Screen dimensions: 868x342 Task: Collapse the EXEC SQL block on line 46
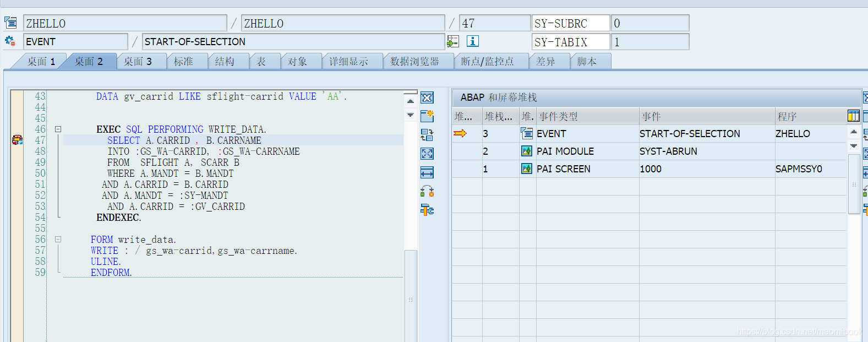tap(58, 129)
